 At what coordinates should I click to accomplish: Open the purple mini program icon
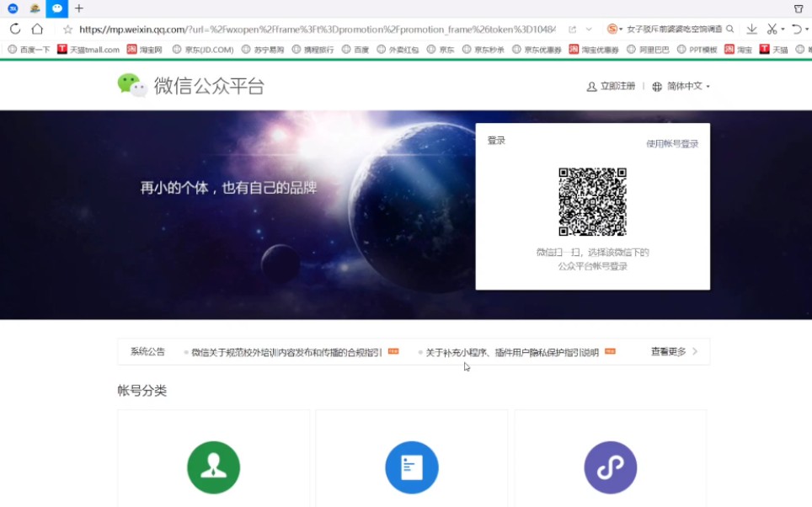tap(610, 467)
